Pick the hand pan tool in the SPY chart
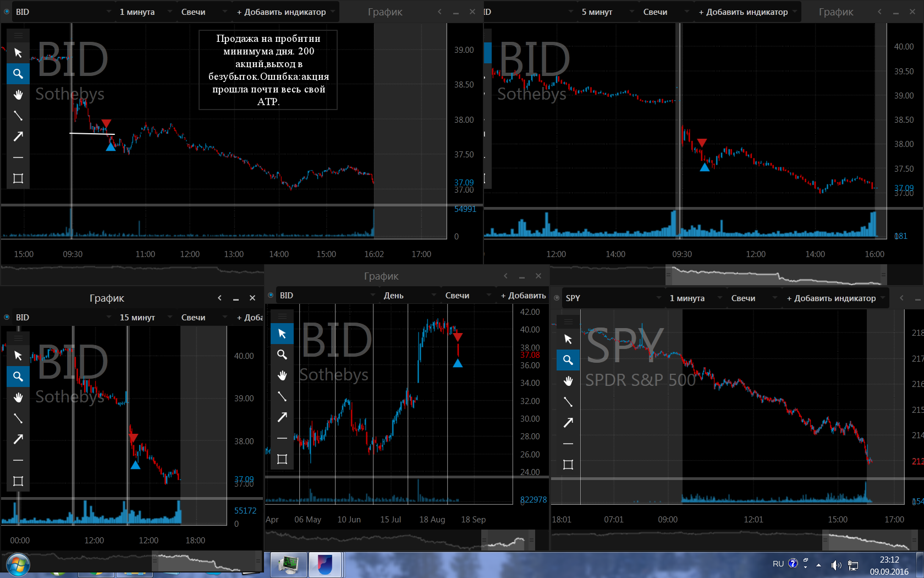924x578 pixels. 568,381
